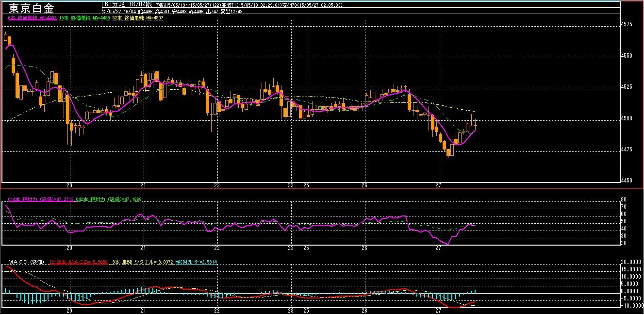The image size is (644, 315).
Task: Click the 15.0000 MACD axis label
Action: coord(632,269)
